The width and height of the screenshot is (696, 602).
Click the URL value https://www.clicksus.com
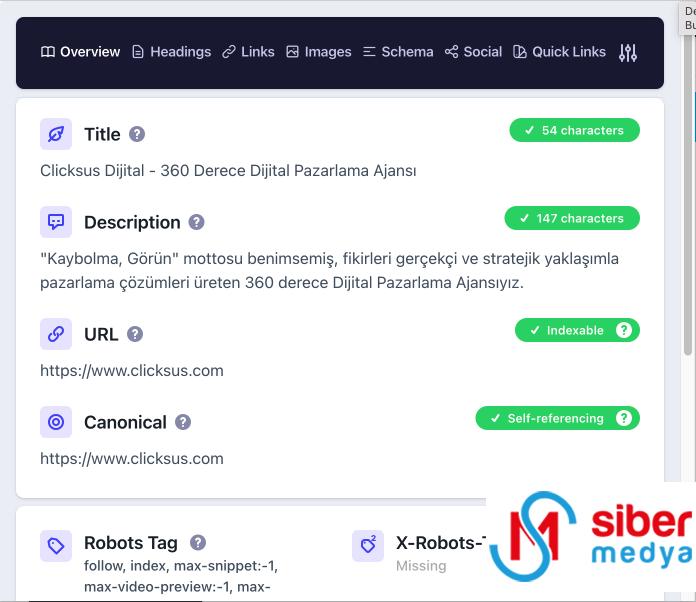coord(132,370)
